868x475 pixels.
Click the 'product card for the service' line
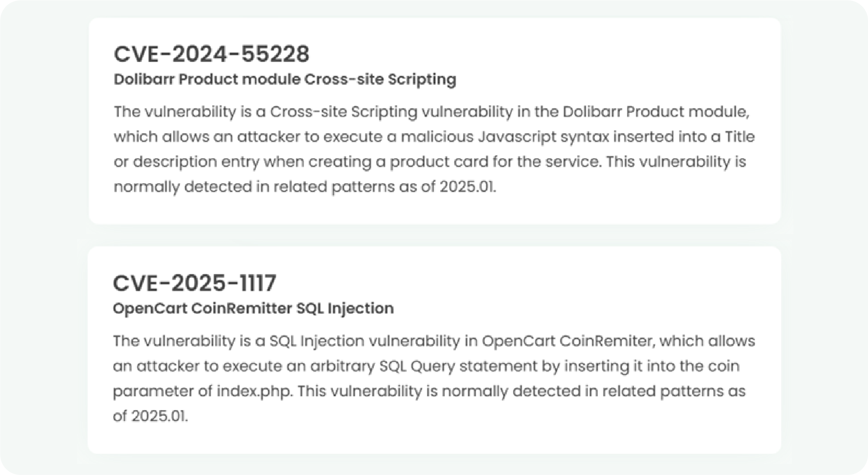coord(430,162)
